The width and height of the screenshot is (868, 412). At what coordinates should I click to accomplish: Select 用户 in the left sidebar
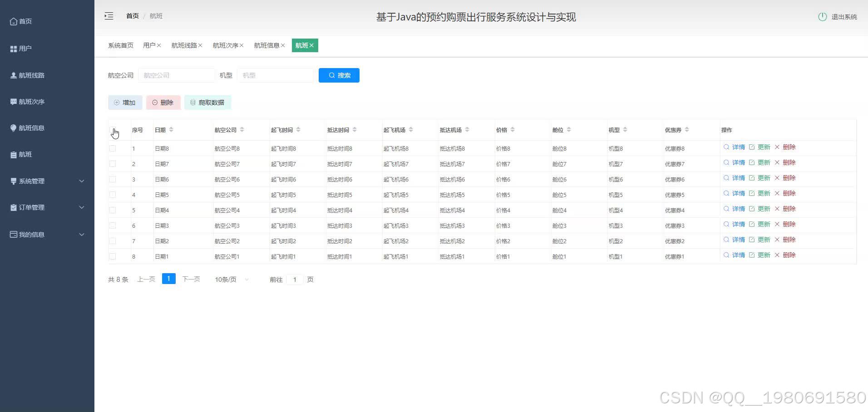point(22,48)
